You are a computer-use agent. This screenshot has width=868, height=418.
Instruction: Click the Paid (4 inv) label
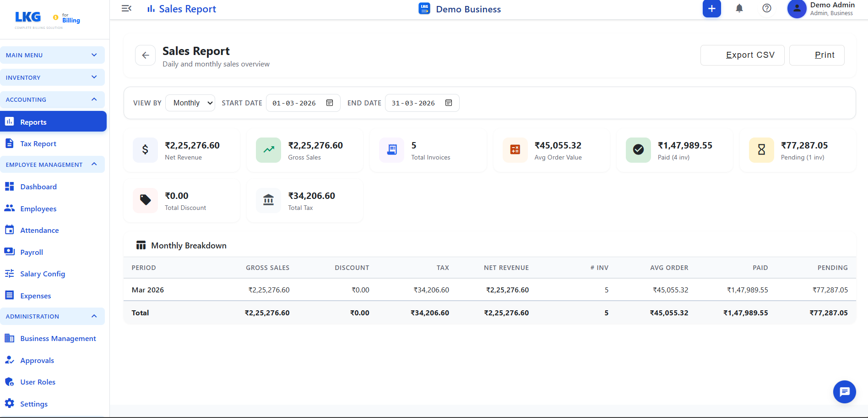point(673,157)
